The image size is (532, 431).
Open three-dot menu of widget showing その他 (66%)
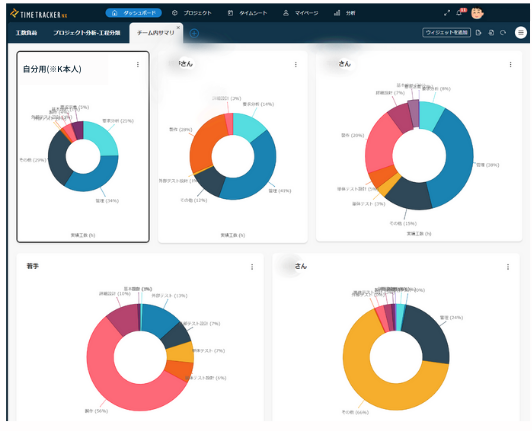coord(508,267)
